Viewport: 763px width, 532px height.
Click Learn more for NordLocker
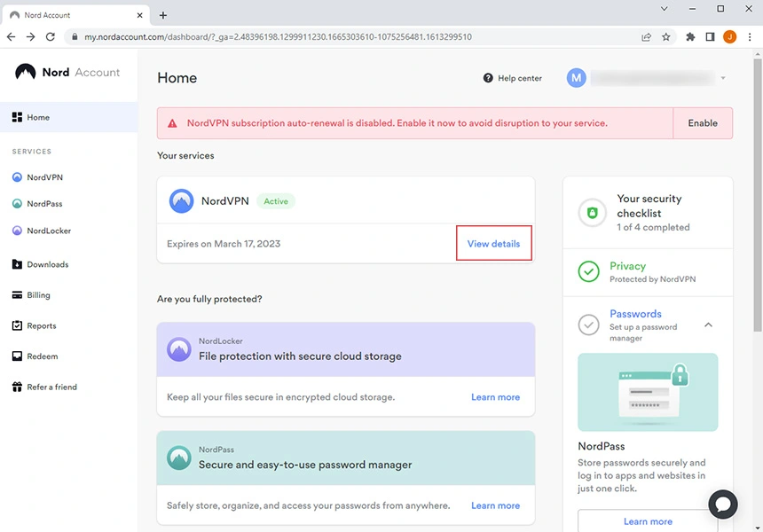[x=495, y=397]
